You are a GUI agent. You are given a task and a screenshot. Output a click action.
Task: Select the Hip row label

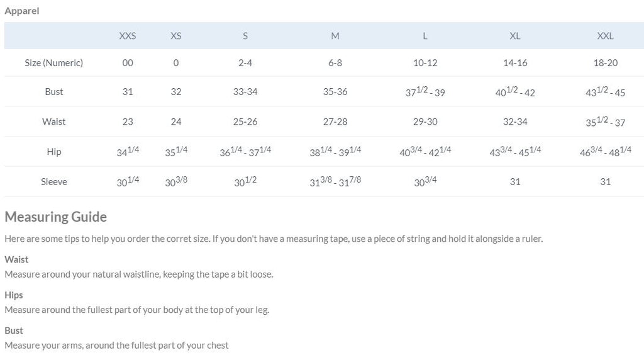pos(54,151)
